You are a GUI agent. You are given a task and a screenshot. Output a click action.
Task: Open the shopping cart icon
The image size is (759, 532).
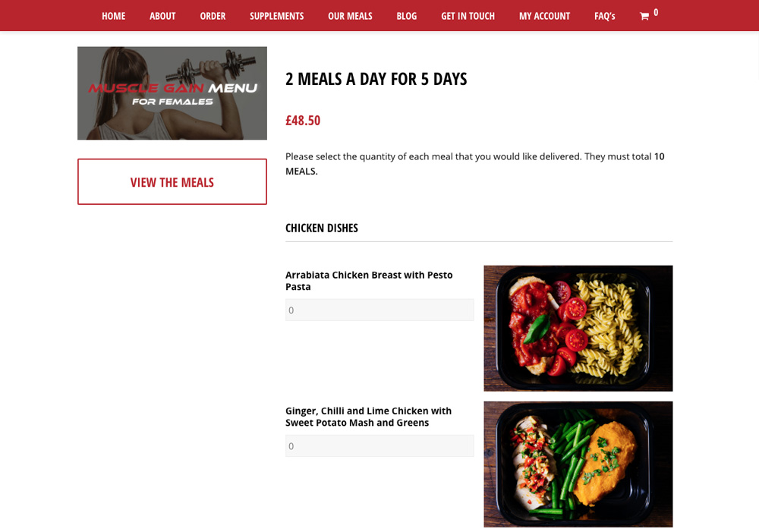point(644,17)
